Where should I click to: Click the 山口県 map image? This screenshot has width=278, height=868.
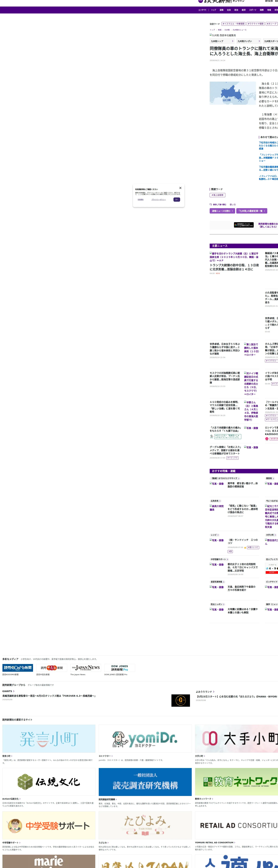[233, 93]
